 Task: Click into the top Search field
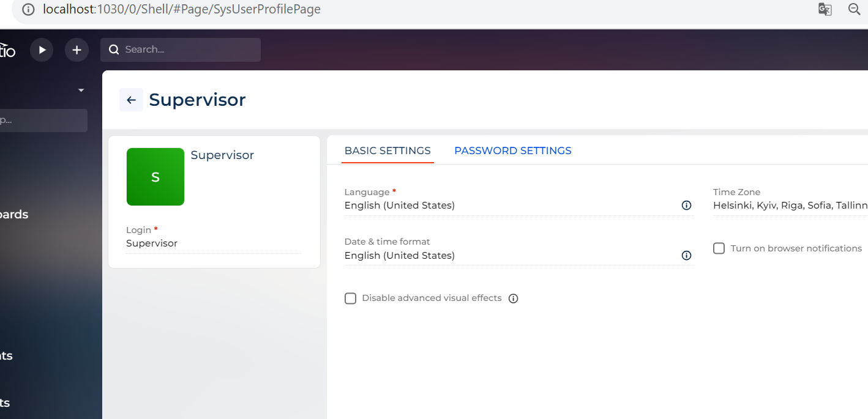coord(181,50)
